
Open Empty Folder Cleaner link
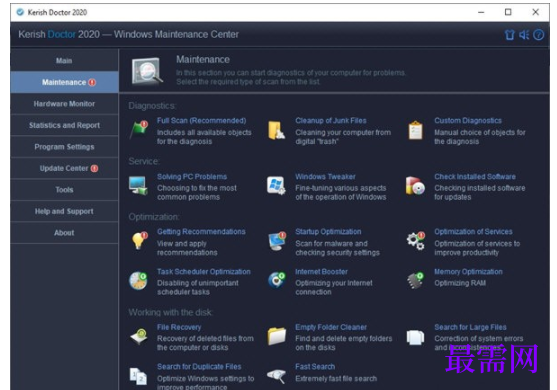331,327
